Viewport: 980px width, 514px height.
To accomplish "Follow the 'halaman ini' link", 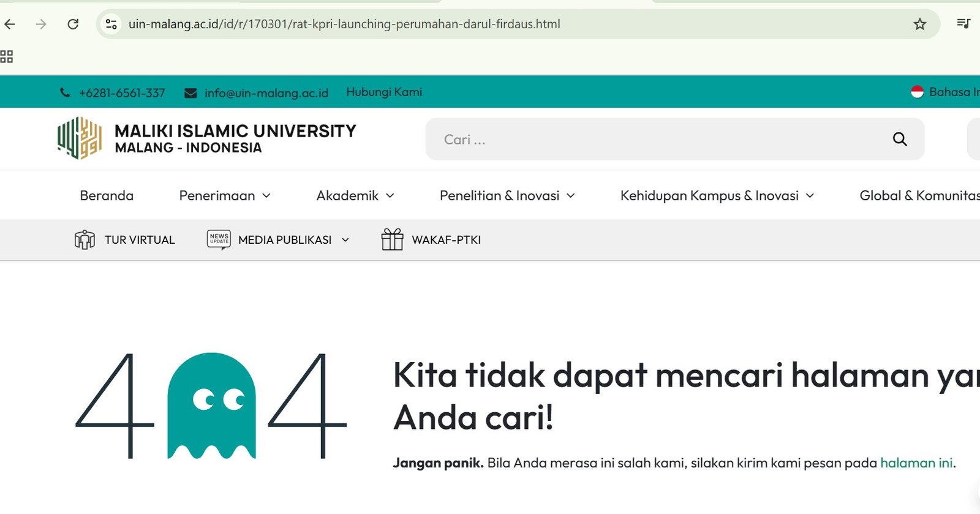I will (916, 463).
